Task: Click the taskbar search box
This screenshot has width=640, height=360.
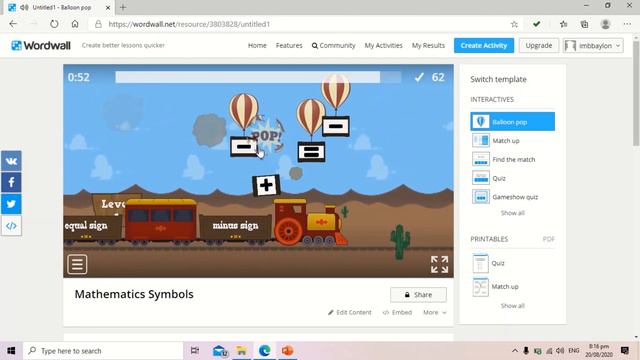Action: point(103,351)
